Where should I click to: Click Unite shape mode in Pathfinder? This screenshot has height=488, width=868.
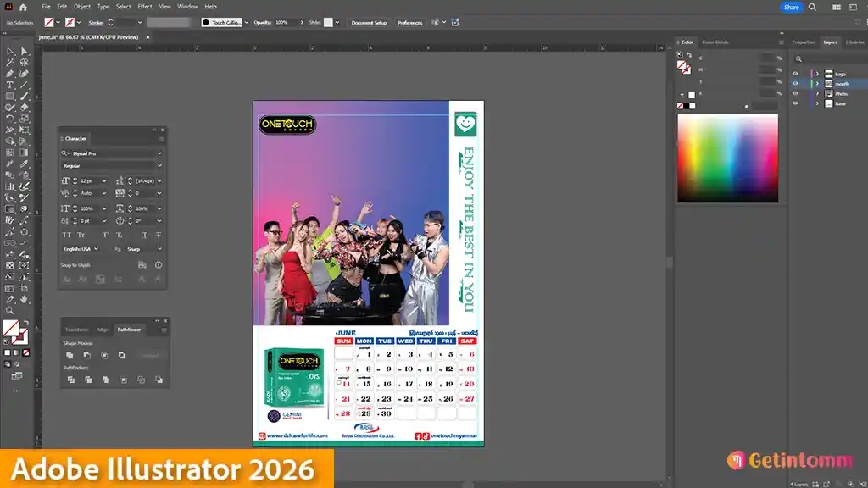tap(70, 355)
